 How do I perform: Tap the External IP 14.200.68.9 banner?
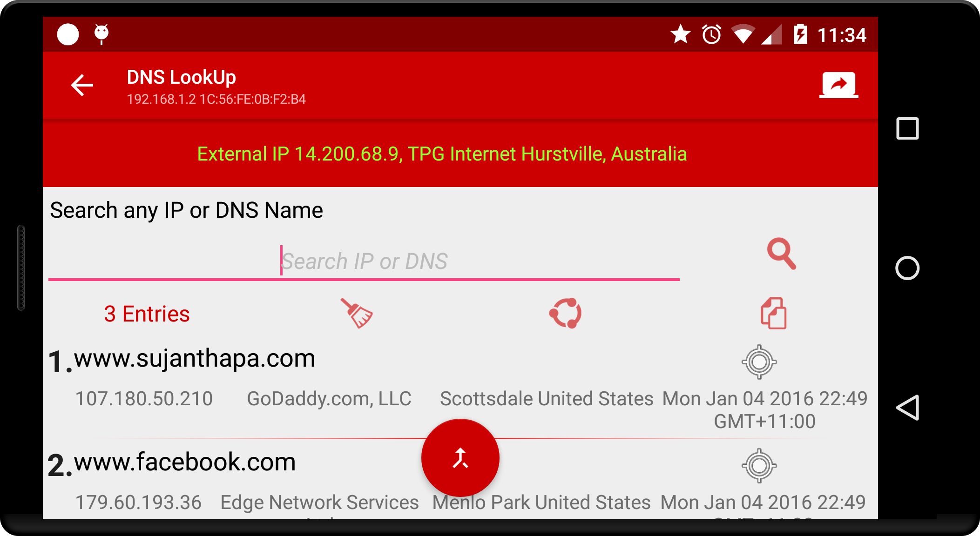pos(442,154)
